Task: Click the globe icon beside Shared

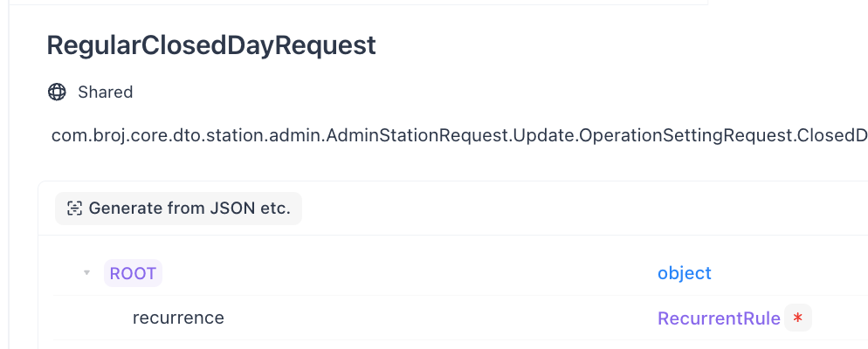Action: pyautogui.click(x=57, y=92)
